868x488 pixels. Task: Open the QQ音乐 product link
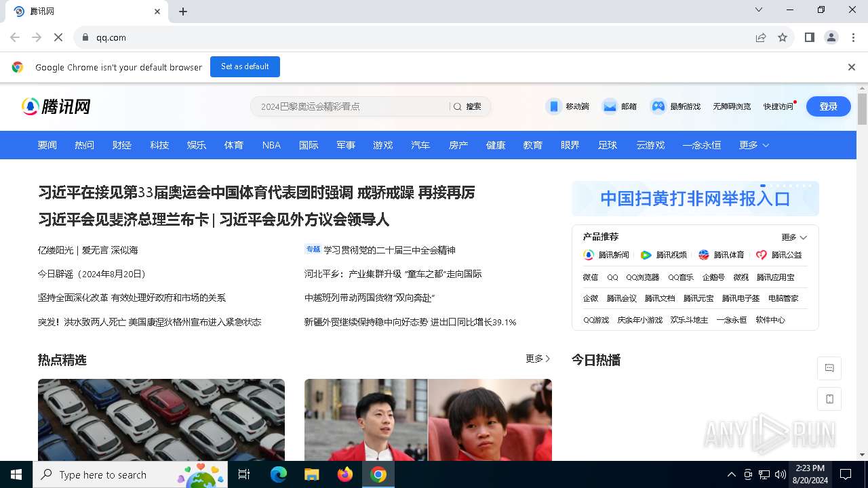click(x=681, y=277)
